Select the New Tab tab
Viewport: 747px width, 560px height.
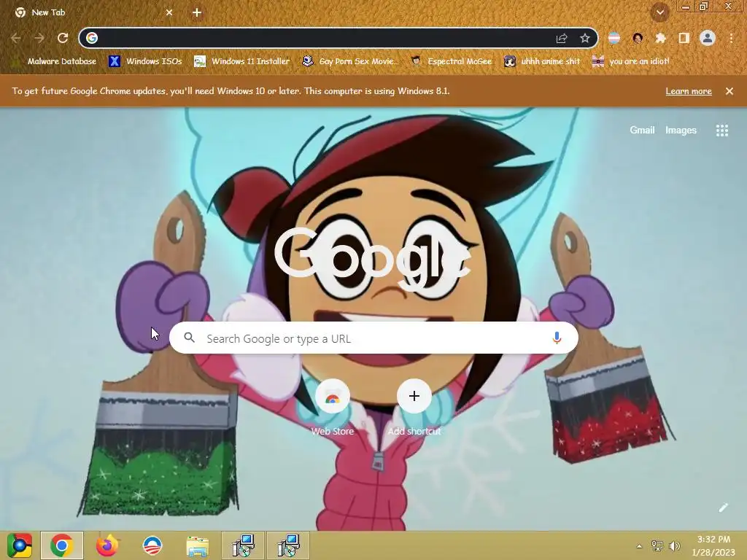pyautogui.click(x=90, y=13)
